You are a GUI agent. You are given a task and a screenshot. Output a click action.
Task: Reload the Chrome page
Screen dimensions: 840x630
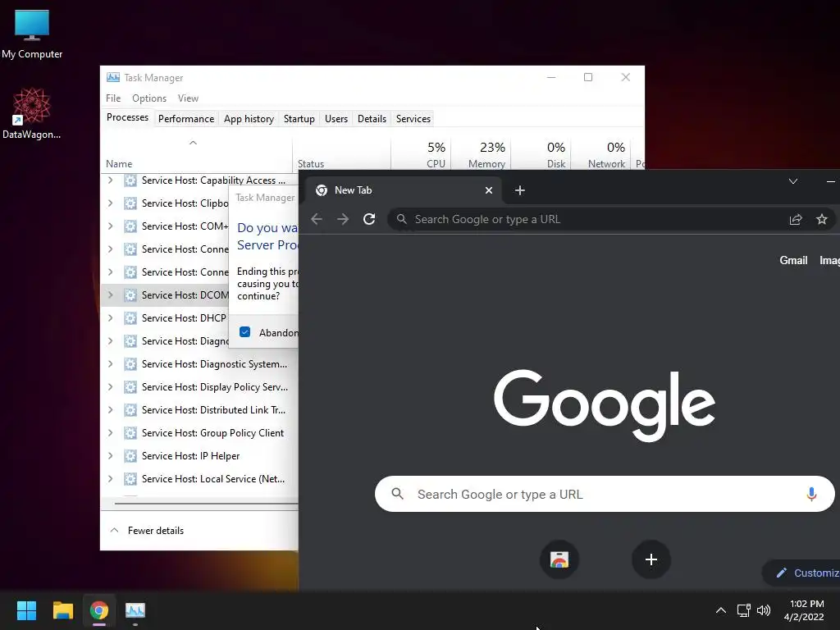[369, 219]
